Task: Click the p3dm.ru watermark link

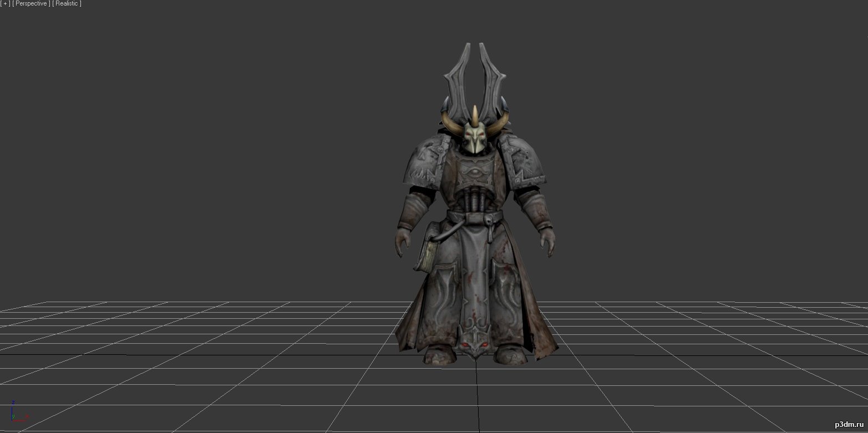Action: (x=849, y=425)
